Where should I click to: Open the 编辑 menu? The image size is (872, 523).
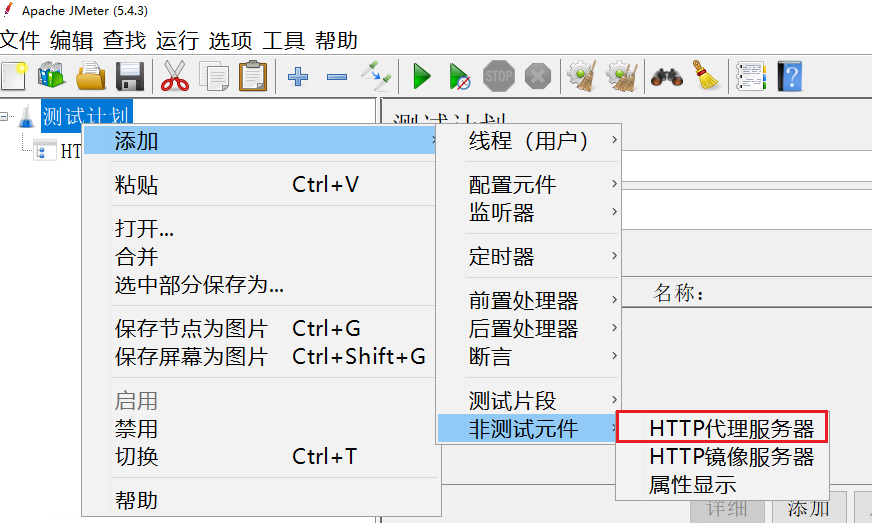(x=72, y=41)
